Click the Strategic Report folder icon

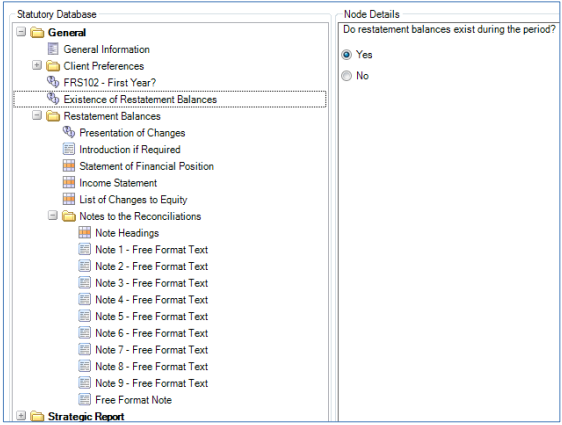point(37,416)
